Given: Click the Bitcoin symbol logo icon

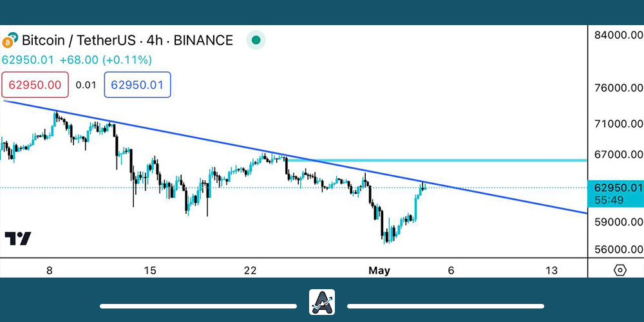Looking at the screenshot, I should tap(8, 41).
